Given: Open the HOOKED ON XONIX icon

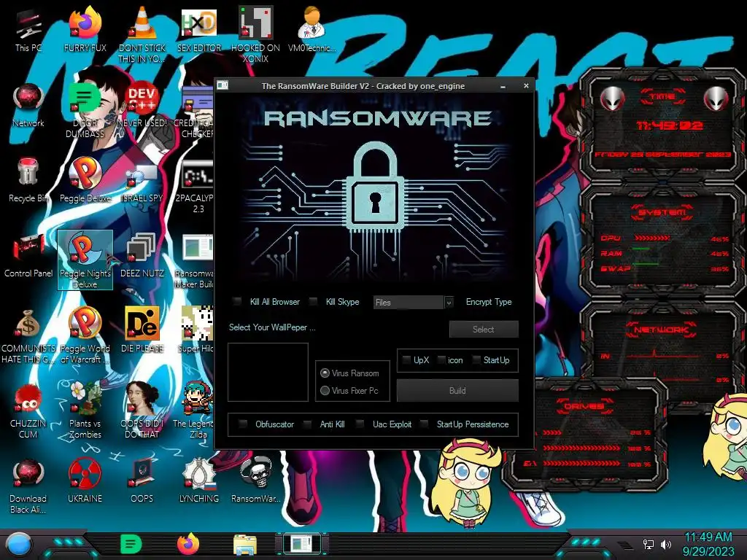Looking at the screenshot, I should (x=255, y=34).
